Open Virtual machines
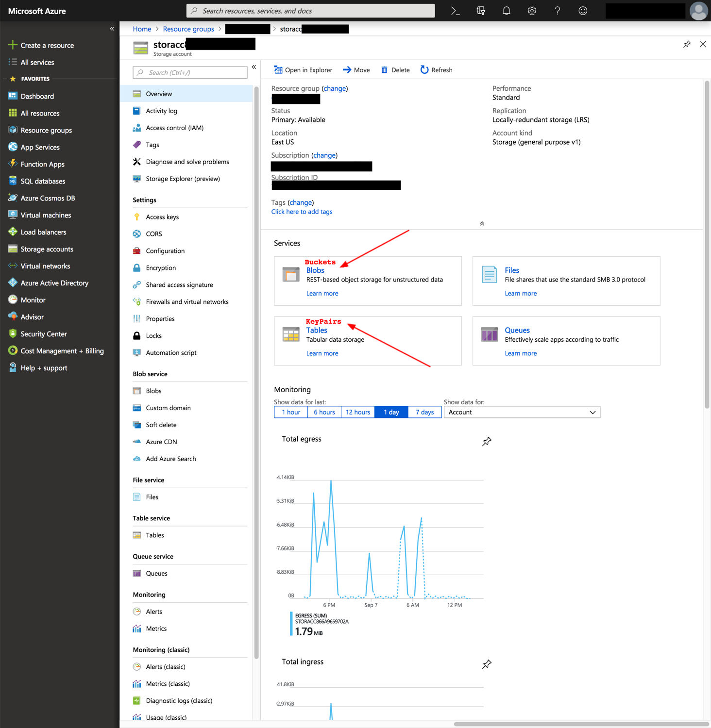Screen dimensions: 711x728 click(x=46, y=215)
